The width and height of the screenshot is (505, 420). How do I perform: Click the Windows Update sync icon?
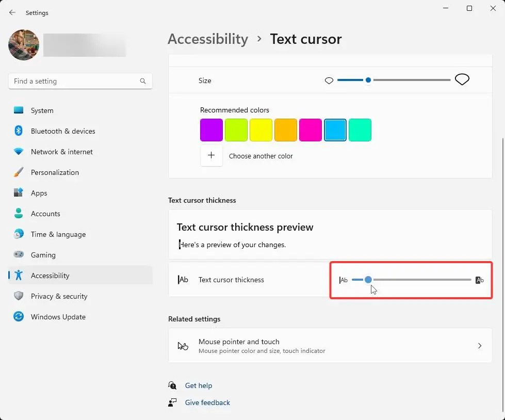19,316
